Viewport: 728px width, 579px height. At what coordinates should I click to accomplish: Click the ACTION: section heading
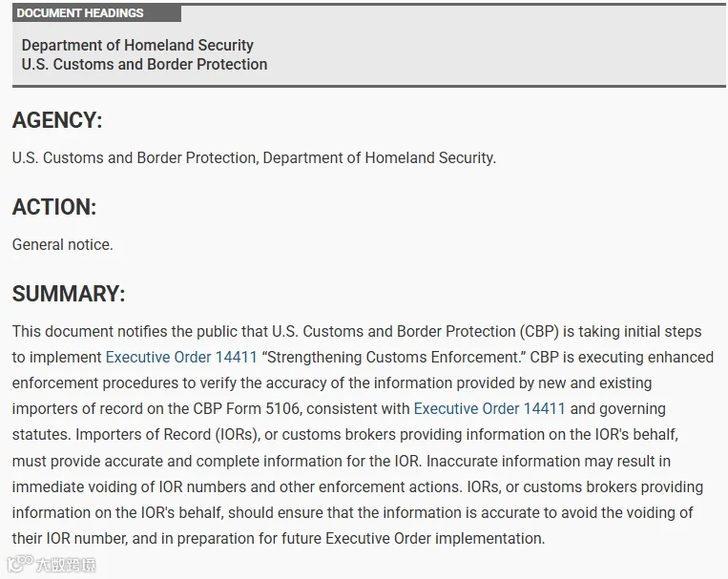click(54, 207)
